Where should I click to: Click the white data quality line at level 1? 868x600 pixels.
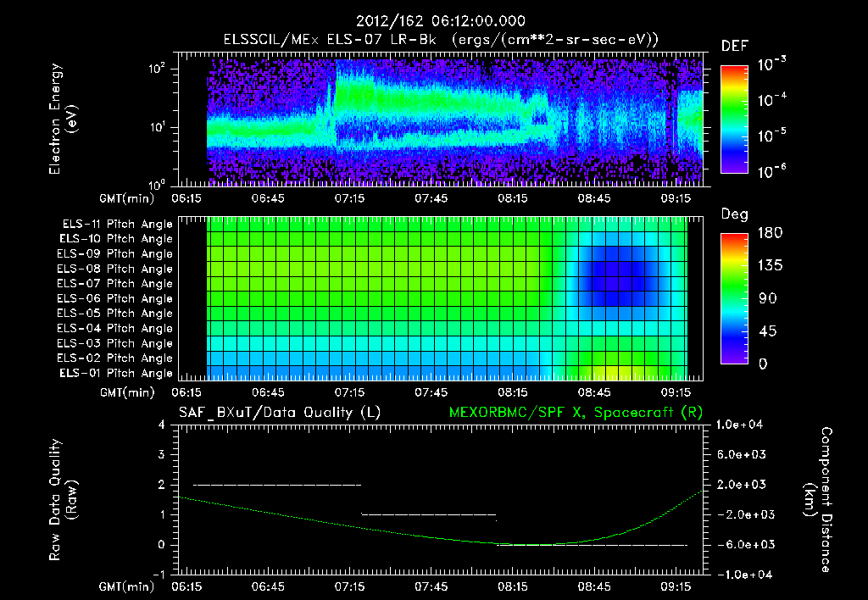click(428, 514)
